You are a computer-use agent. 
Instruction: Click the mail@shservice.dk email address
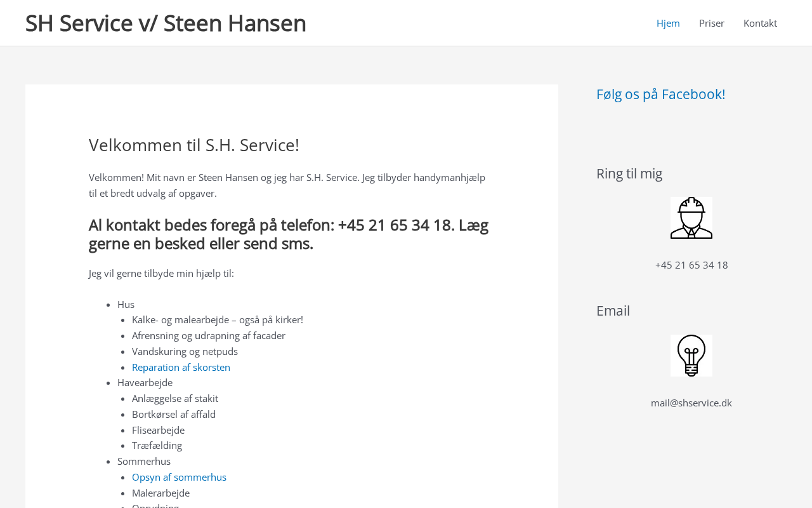pyautogui.click(x=691, y=403)
